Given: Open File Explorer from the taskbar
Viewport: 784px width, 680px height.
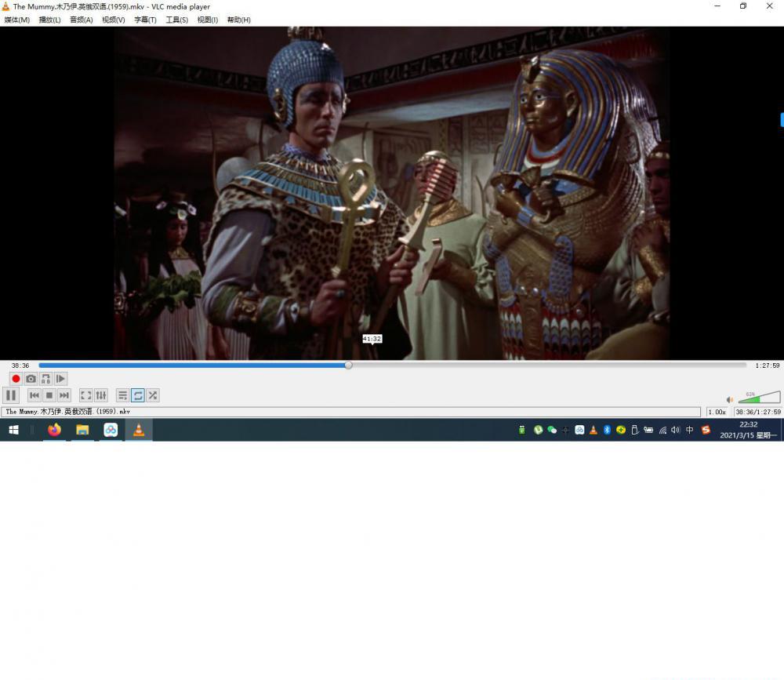Looking at the screenshot, I should coord(82,430).
